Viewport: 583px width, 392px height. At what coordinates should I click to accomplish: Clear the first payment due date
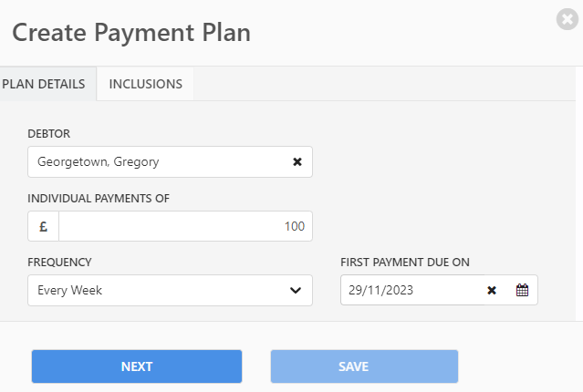(x=492, y=290)
